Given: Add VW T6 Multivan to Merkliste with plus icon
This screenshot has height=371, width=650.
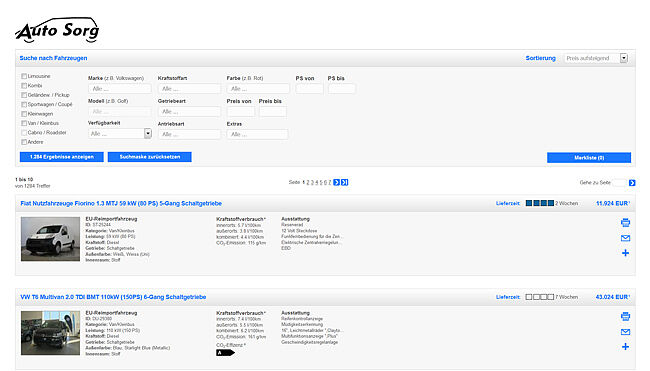Looking at the screenshot, I should click(626, 347).
